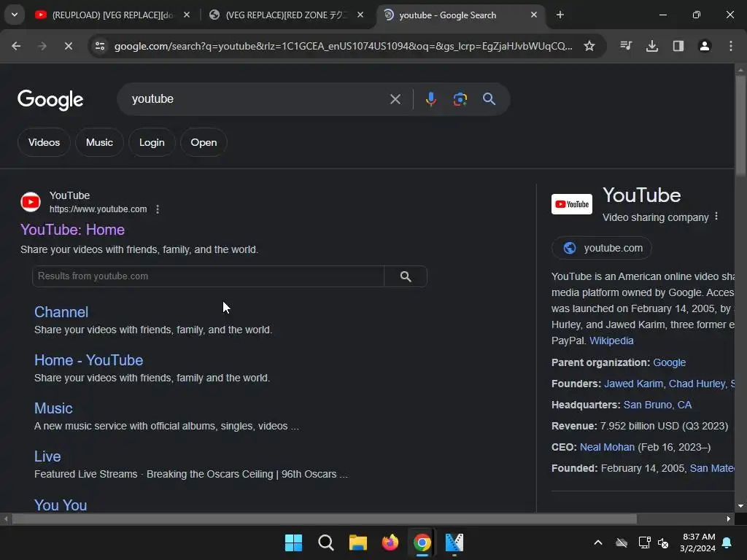Click the vertical scrollbar thumb
The width and height of the screenshot is (747, 560).
(x=740, y=126)
